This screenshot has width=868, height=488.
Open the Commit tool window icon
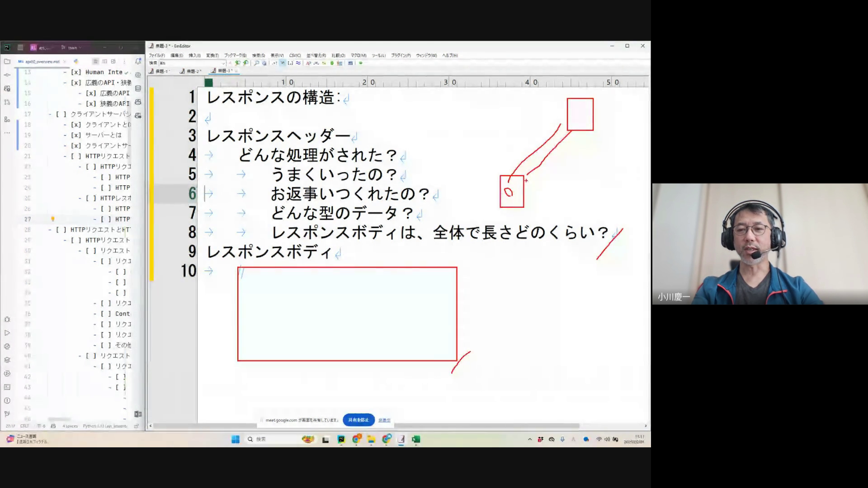pyautogui.click(x=7, y=75)
